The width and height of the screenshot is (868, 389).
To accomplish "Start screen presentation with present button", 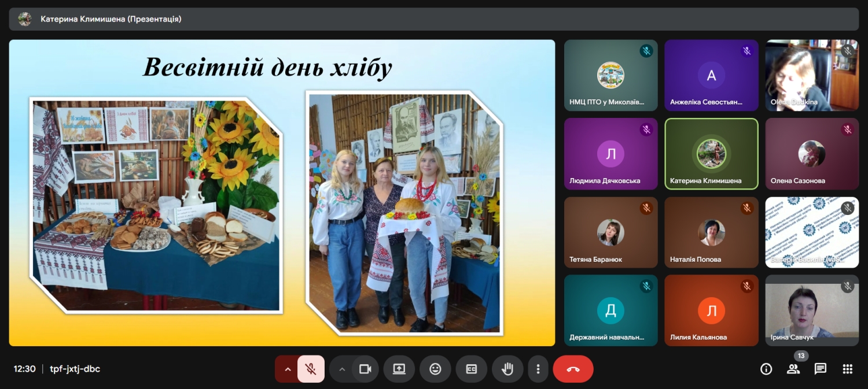I will pos(399,369).
